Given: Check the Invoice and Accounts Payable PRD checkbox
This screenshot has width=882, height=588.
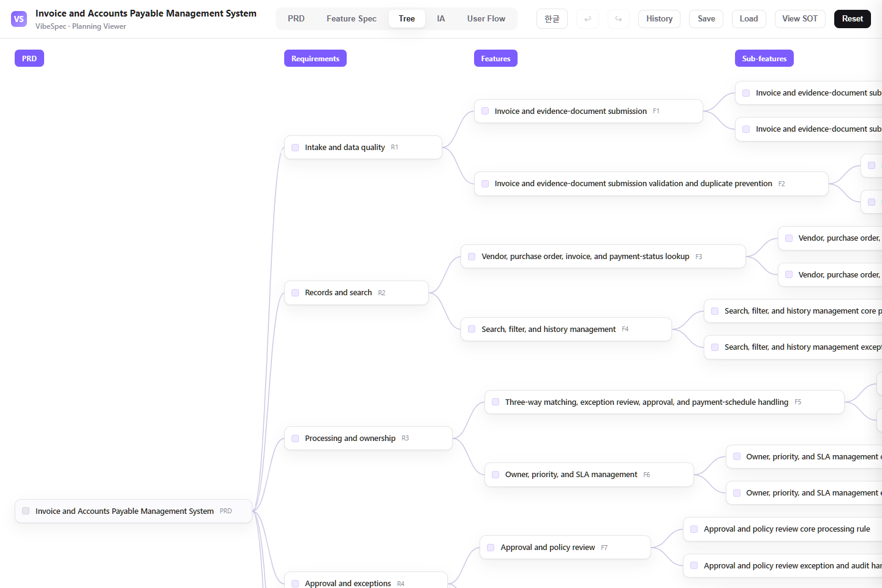Looking at the screenshot, I should click(x=26, y=511).
